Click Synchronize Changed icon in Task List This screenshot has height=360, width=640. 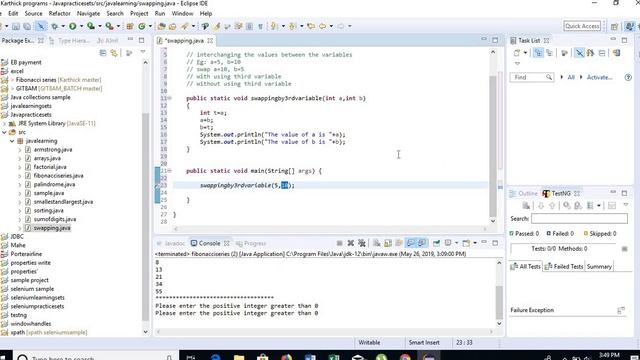point(616,53)
